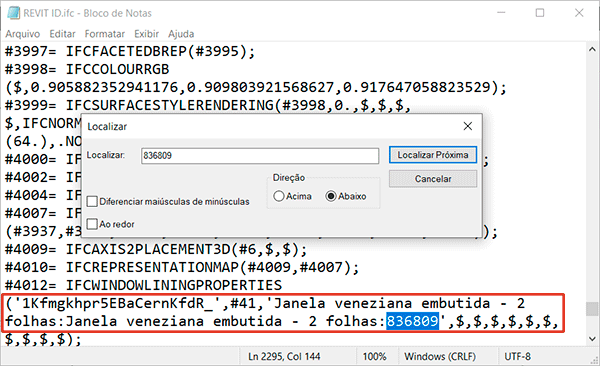Click the #3997= IFCFACETEDBREP line

coord(130,51)
